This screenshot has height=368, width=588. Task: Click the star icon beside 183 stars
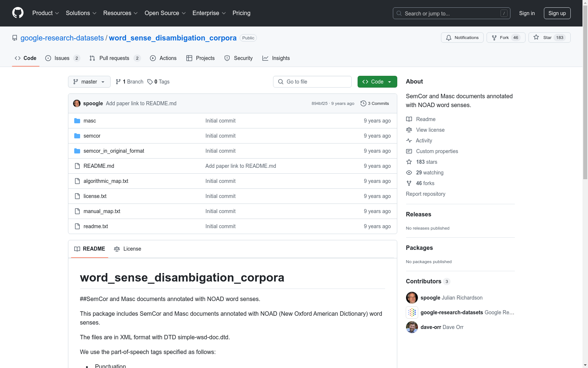409,162
